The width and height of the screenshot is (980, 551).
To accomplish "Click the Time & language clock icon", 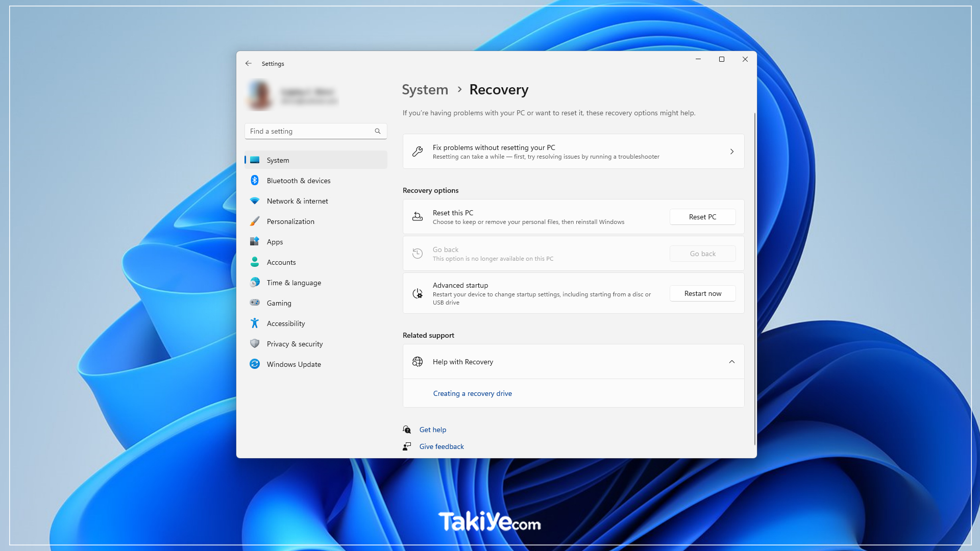I will tap(255, 282).
